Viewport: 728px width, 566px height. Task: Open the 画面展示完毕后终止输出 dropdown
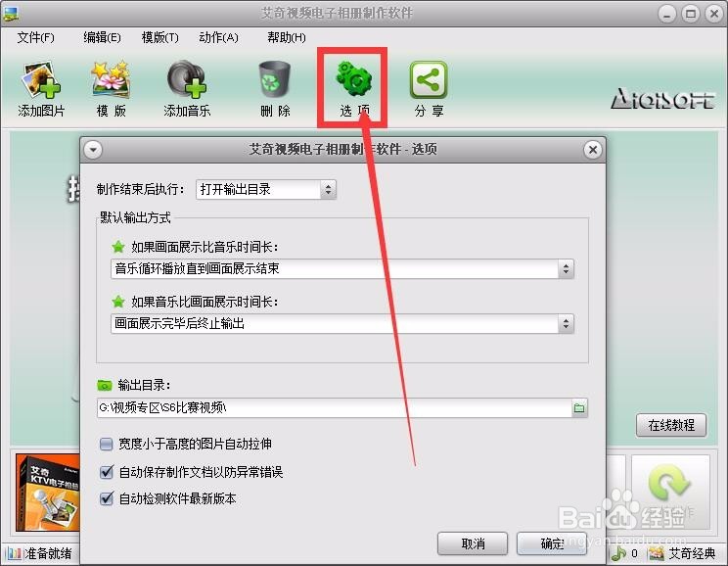point(342,323)
